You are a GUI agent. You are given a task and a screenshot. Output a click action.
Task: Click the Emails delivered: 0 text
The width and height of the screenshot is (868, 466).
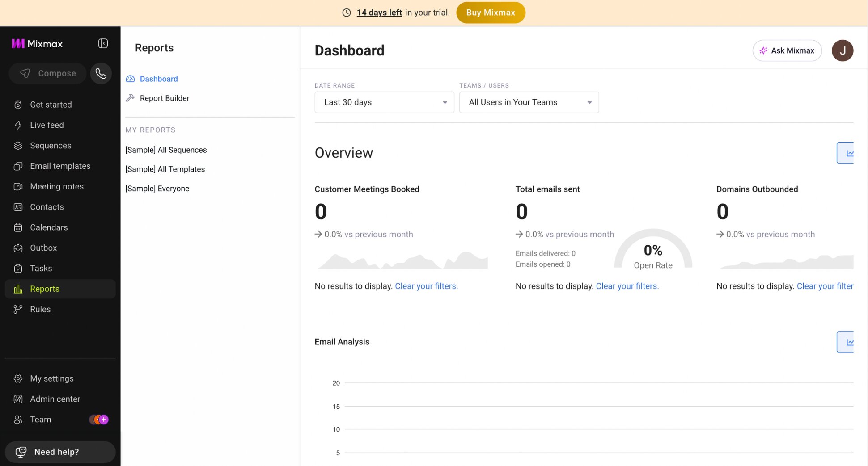(546, 253)
